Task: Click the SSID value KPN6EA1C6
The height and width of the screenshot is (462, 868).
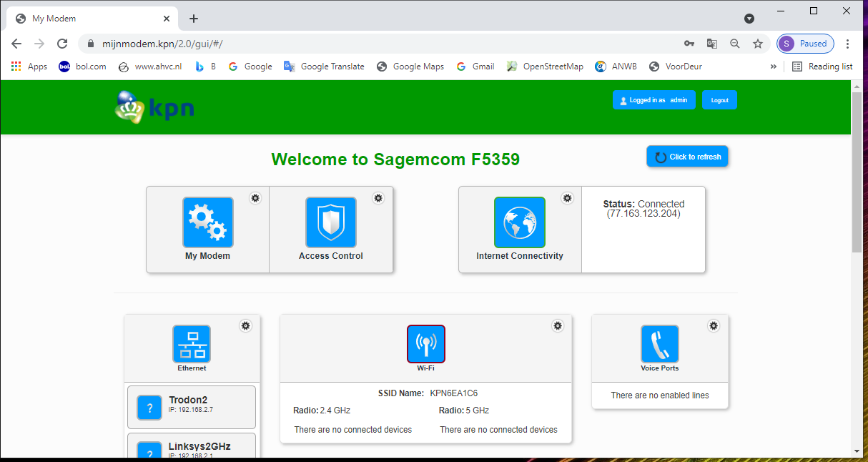Action: pyautogui.click(x=454, y=393)
